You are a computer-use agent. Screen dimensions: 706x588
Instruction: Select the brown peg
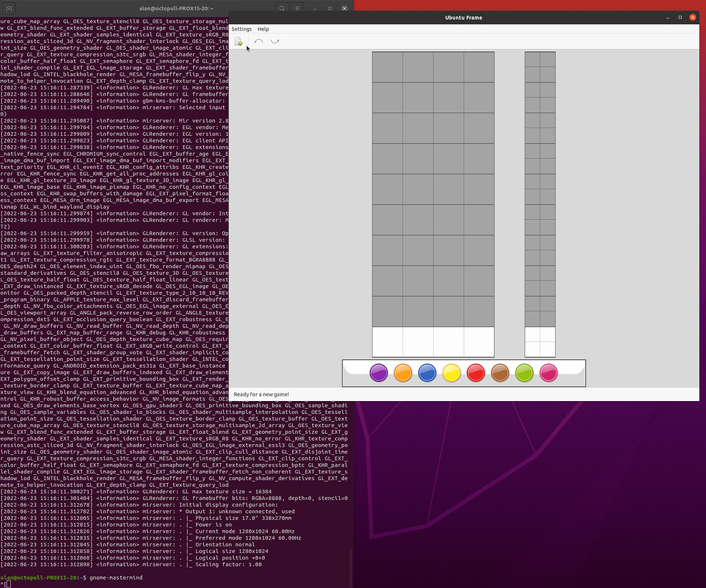coord(500,373)
